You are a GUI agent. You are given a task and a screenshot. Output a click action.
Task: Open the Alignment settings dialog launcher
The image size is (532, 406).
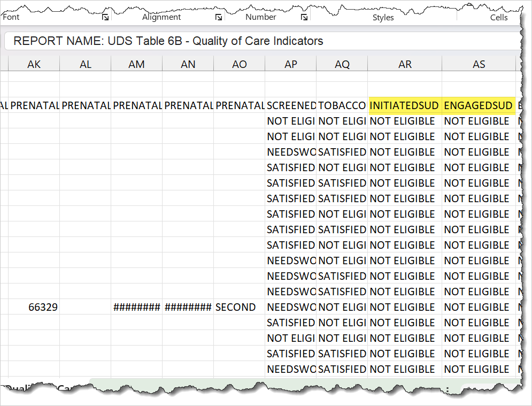219,18
